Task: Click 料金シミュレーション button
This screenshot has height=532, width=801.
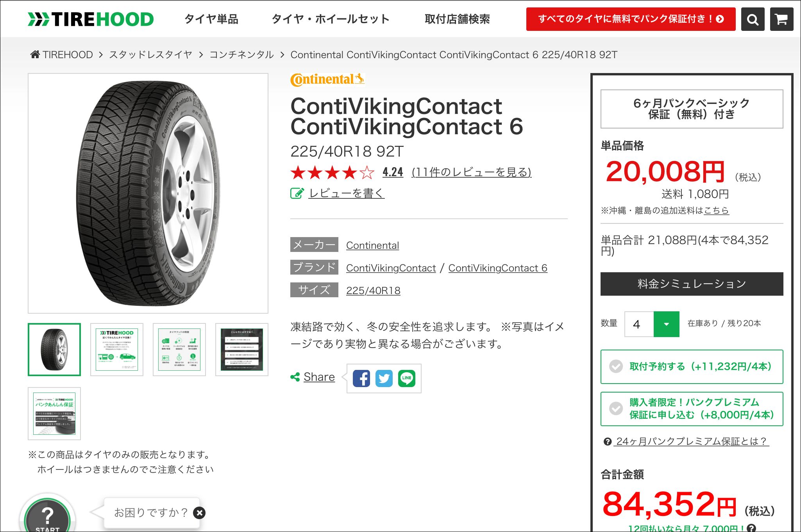Action: coord(692,284)
